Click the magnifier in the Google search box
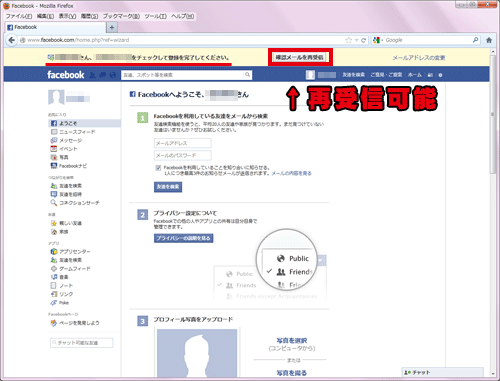 coord(475,40)
